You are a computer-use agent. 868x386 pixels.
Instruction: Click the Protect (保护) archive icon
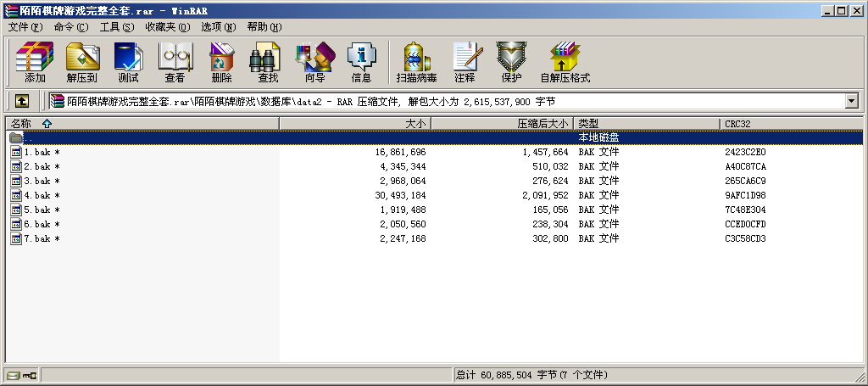point(511,62)
